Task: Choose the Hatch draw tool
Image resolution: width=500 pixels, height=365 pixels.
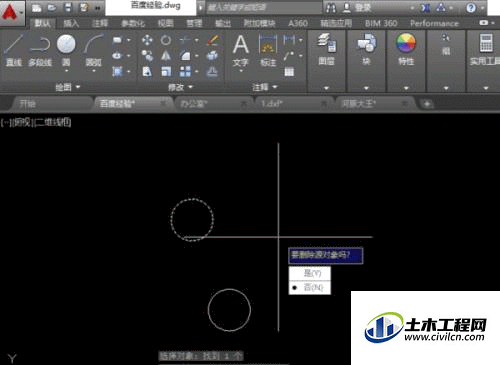Action: pyautogui.click(x=117, y=71)
